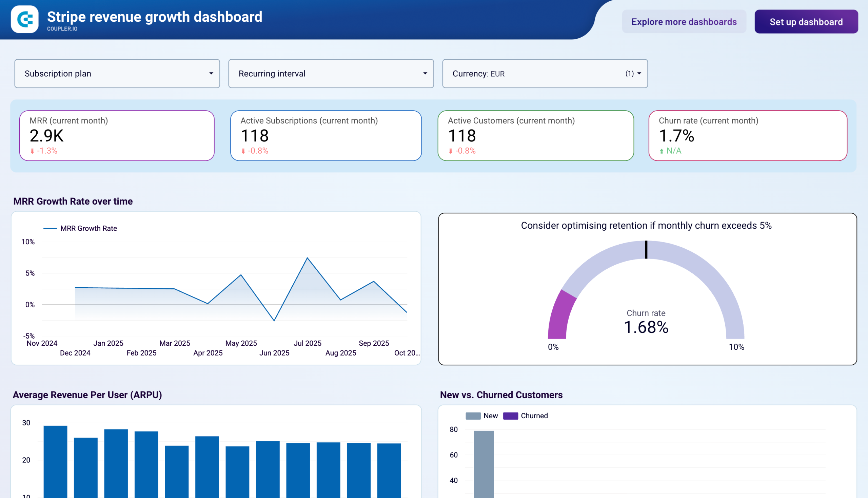Expand the Recurring interval dropdown

(331, 74)
